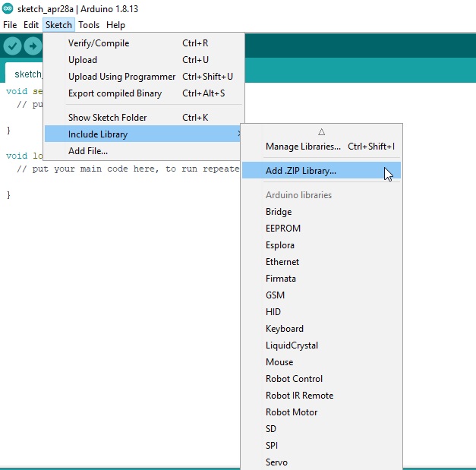Include the Bridge library
Image resolution: width=476 pixels, height=470 pixels.
tap(321, 212)
